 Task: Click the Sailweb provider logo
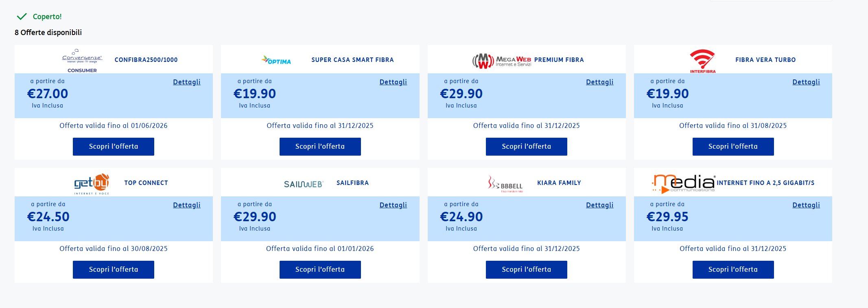303,184
